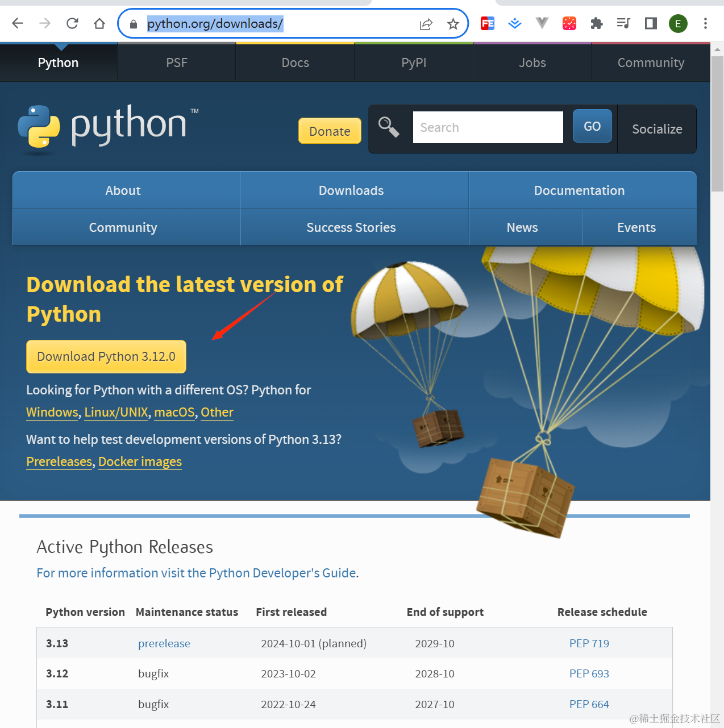Click version 3.12 table cell
Viewport: 724px width, 728px height.
(x=57, y=673)
